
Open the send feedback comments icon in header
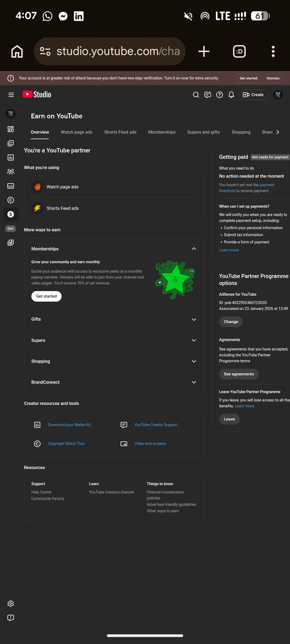pos(208,95)
